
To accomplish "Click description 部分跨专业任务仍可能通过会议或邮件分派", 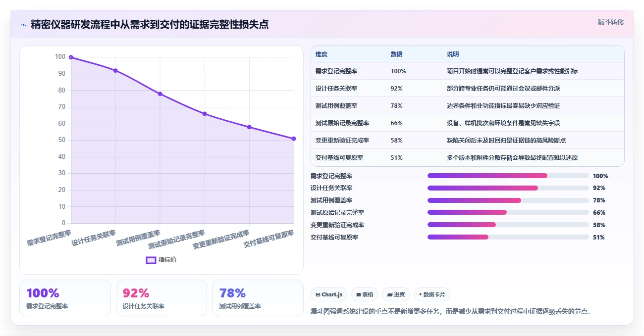I will pyautogui.click(x=503, y=89).
